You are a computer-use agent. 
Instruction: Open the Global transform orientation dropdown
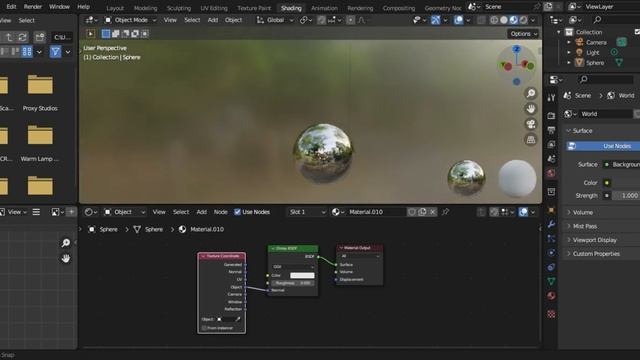[x=275, y=20]
